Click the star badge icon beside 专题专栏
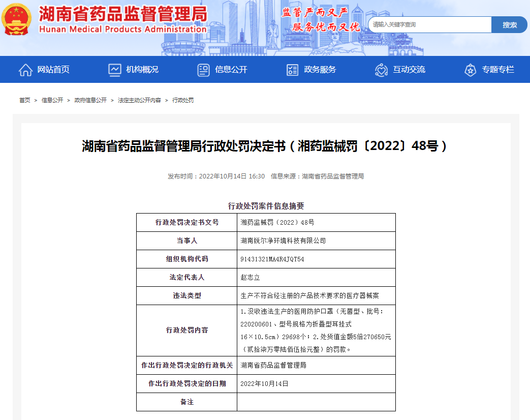 [470, 70]
